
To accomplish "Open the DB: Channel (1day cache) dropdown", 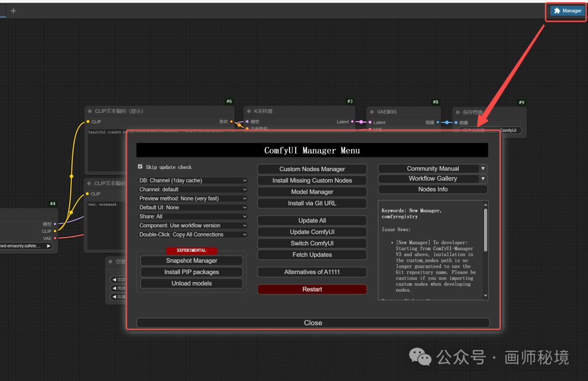I will (x=193, y=180).
